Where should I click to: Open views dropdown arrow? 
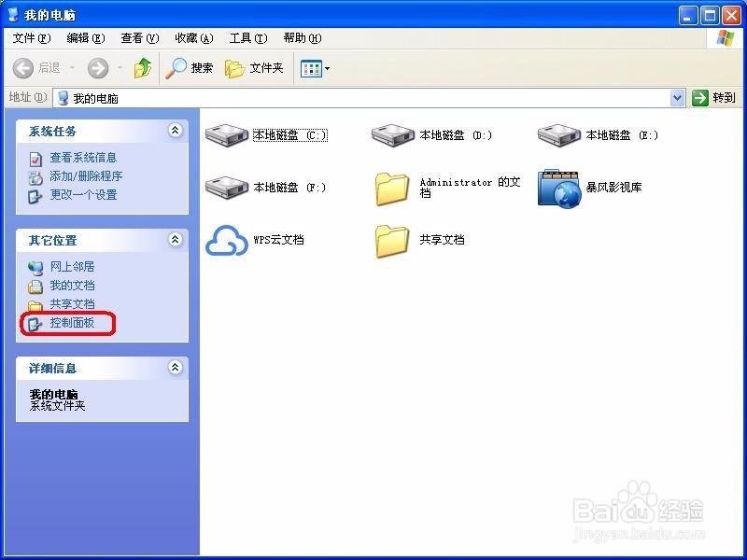[328, 68]
